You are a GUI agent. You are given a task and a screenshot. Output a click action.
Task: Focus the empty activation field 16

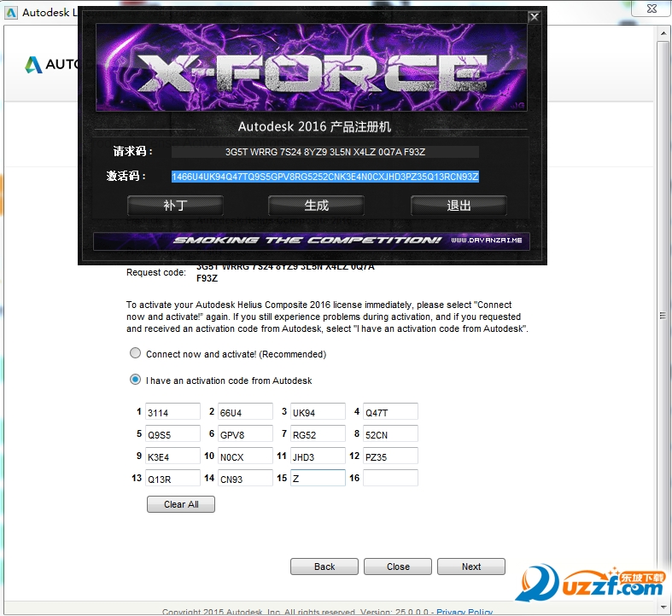click(x=390, y=478)
